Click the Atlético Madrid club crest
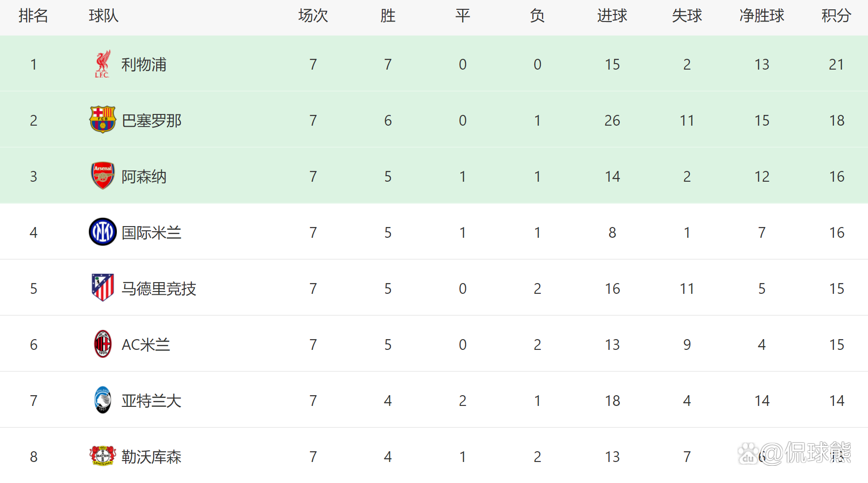 102,288
